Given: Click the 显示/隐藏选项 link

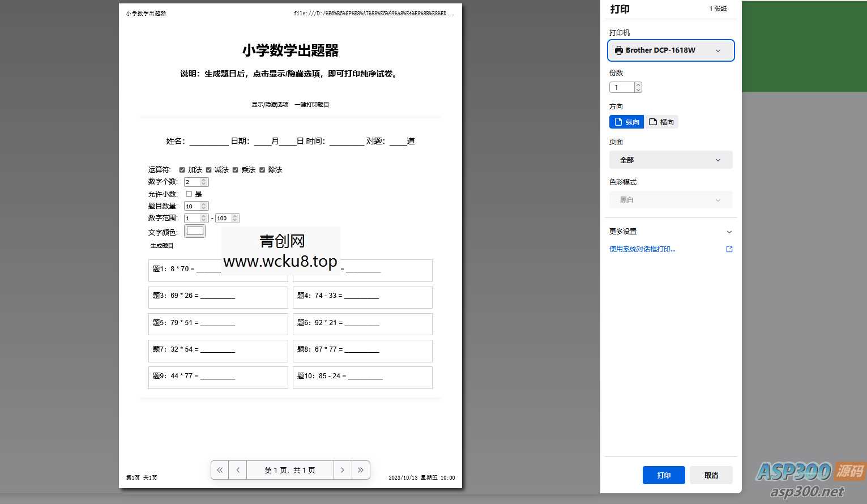Looking at the screenshot, I should pyautogui.click(x=270, y=104).
